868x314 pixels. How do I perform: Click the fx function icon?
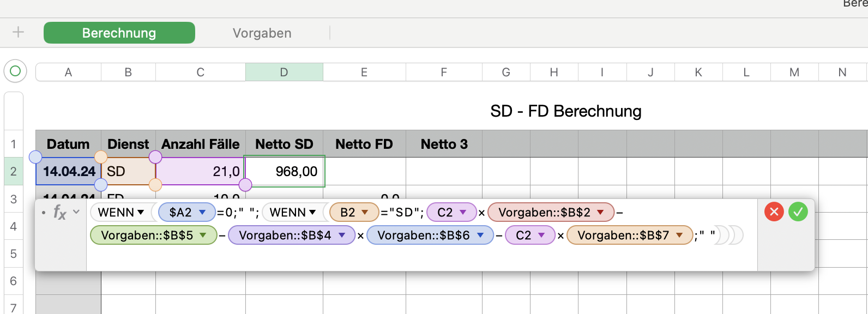59,212
